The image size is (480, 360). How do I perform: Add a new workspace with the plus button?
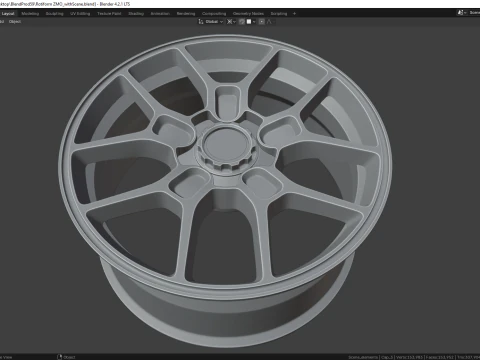(294, 14)
